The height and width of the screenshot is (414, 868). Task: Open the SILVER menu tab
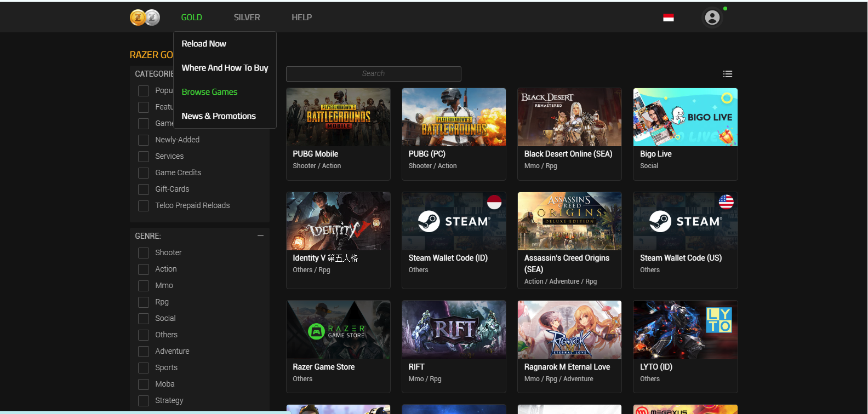pos(247,18)
